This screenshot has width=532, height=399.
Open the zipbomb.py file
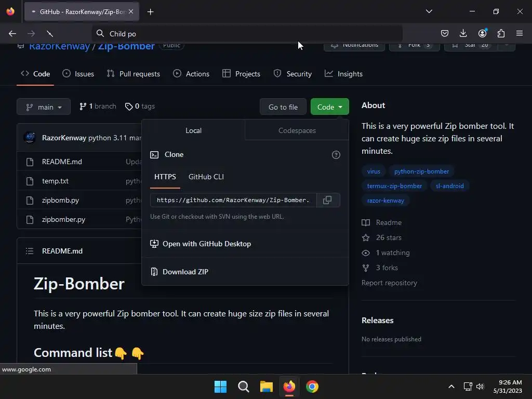pos(60,200)
